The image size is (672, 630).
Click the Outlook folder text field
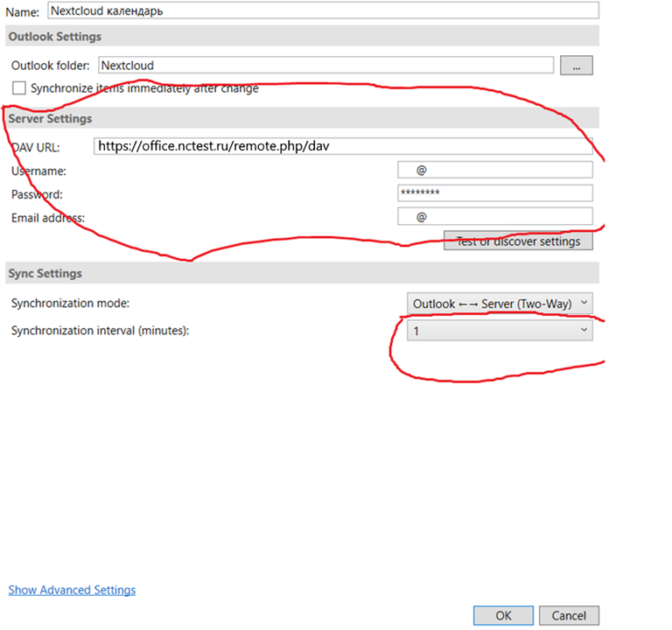[x=325, y=65]
